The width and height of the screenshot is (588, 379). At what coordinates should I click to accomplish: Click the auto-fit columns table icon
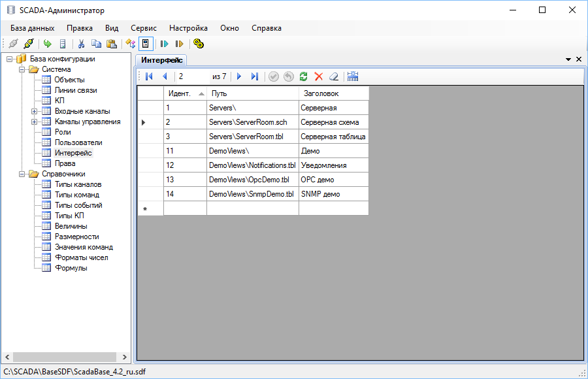click(x=353, y=76)
